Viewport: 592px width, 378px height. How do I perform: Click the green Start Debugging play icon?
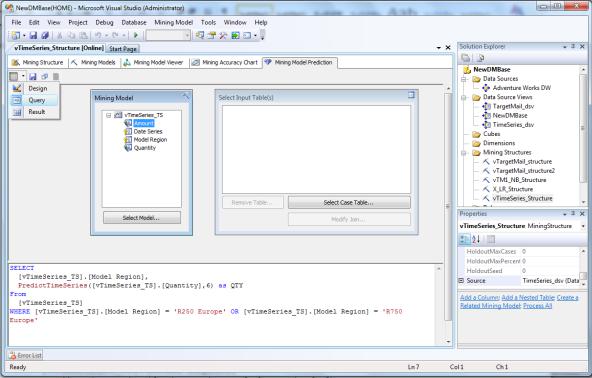coord(136,35)
